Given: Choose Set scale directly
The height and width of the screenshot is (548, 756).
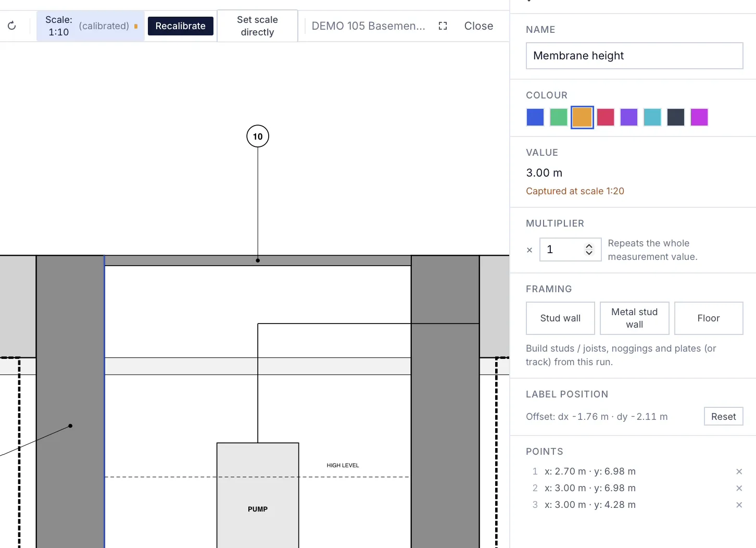Looking at the screenshot, I should [x=257, y=26].
